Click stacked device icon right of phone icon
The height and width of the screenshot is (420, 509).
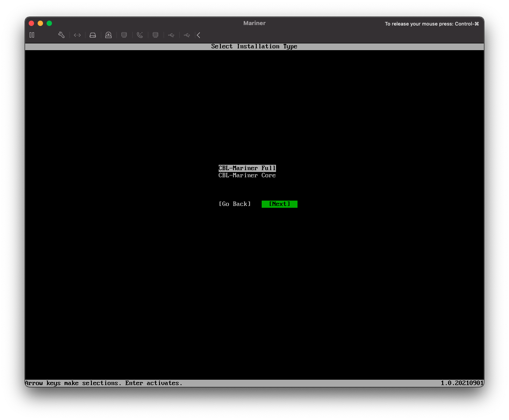point(155,35)
